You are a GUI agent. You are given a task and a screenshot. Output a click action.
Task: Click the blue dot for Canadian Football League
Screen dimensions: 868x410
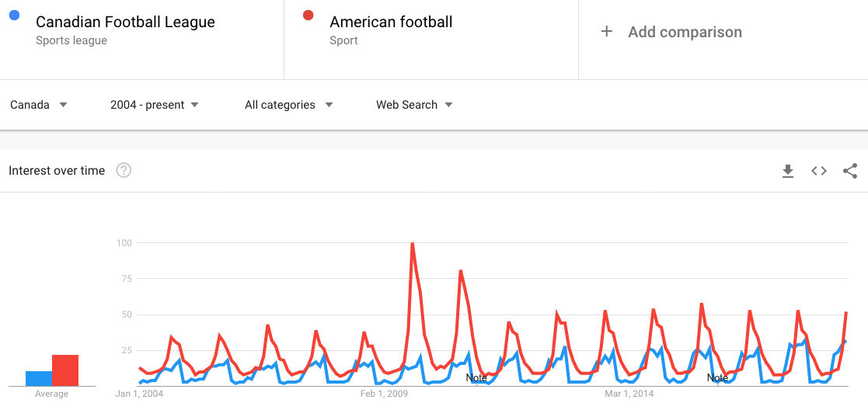[15, 16]
